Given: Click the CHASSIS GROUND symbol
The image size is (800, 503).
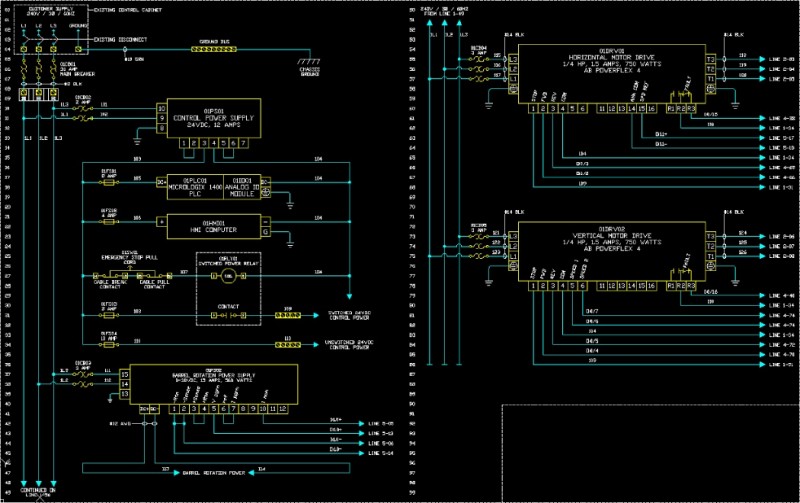Looking at the screenshot, I should [309, 62].
